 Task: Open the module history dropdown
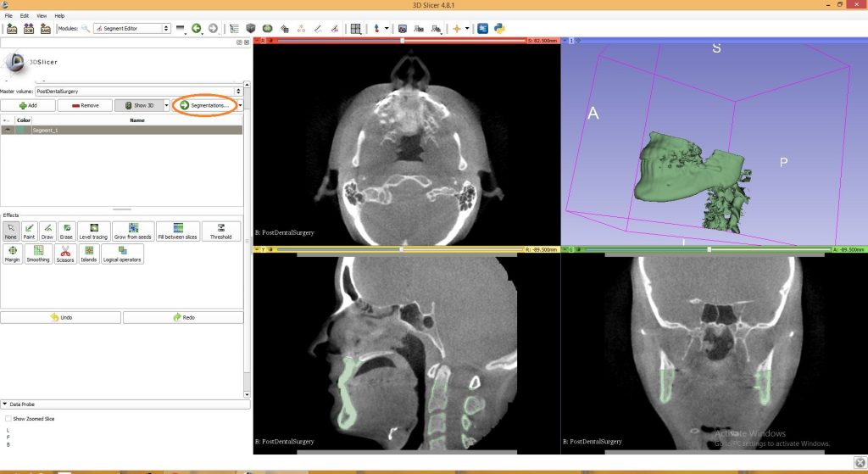[181, 28]
